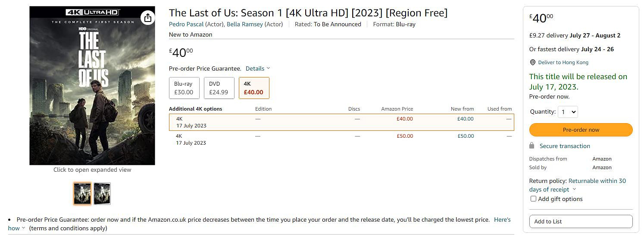Click the Add to List button
The height and width of the screenshot is (235, 644).
pyautogui.click(x=581, y=221)
